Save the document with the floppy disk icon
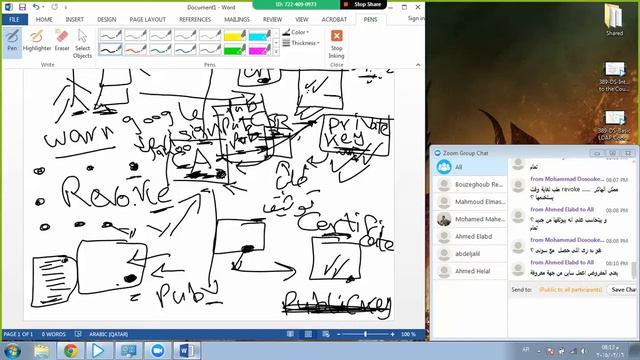Viewport: 640px width, 360px height. 22,7
